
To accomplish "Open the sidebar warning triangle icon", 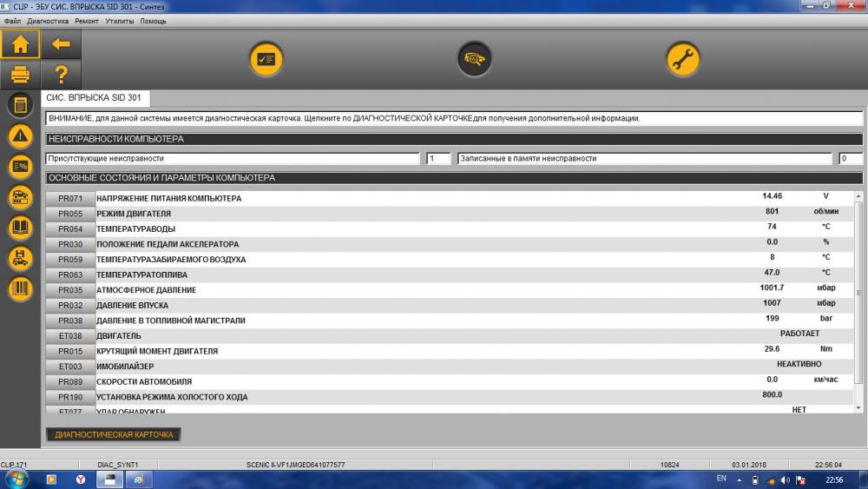I will (21, 135).
